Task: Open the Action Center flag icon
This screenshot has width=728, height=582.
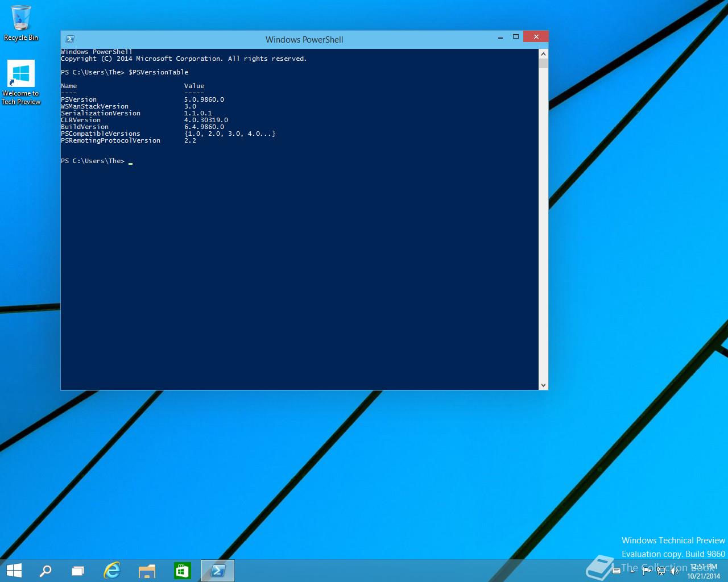Action: 647,571
